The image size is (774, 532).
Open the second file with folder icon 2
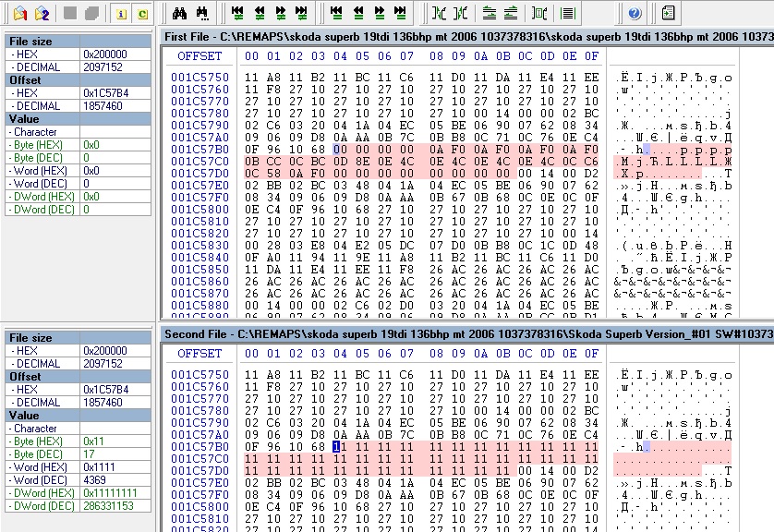click(42, 13)
